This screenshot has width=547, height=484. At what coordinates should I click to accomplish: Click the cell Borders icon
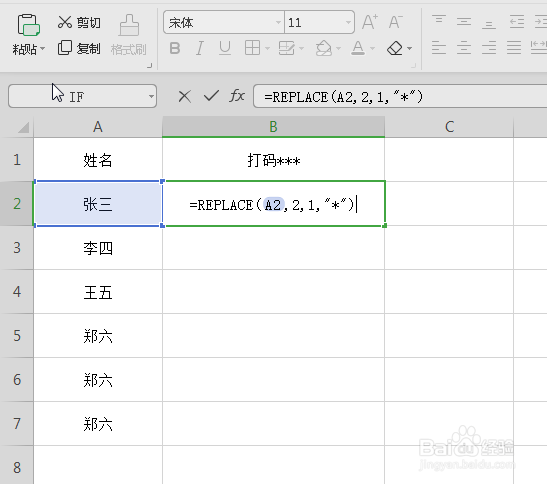(252, 48)
